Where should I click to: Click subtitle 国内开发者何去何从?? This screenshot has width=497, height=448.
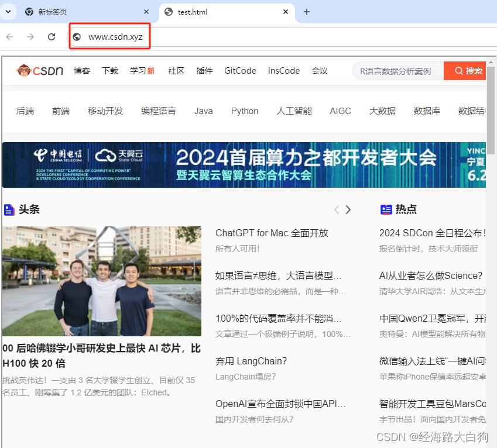point(255,419)
